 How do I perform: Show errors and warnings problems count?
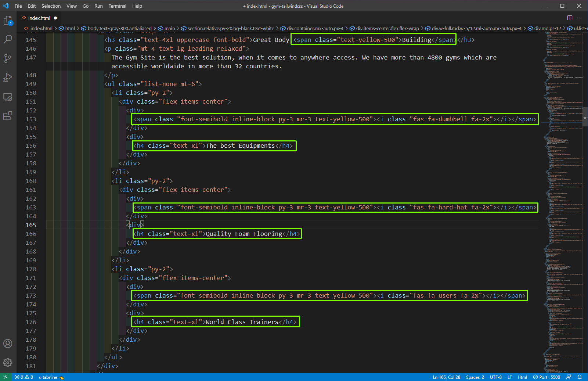pyautogui.click(x=24, y=377)
